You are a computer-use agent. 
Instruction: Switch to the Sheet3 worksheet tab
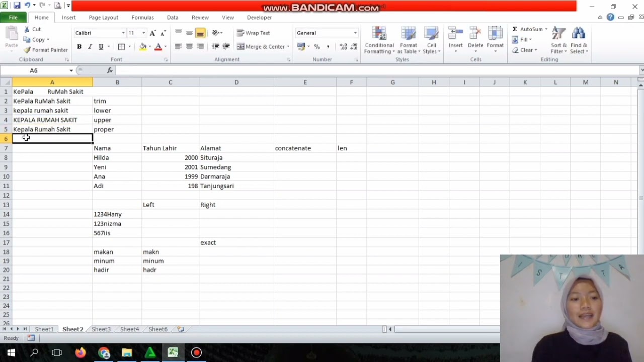click(x=101, y=329)
